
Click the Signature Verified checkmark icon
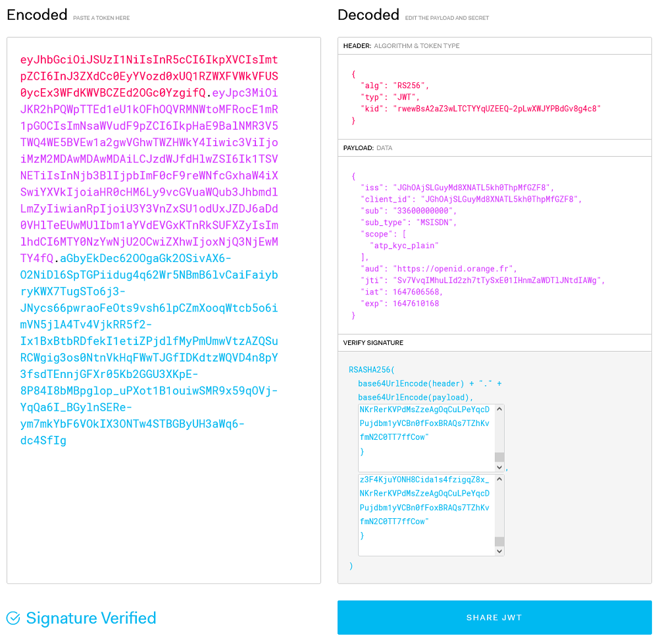[13, 618]
